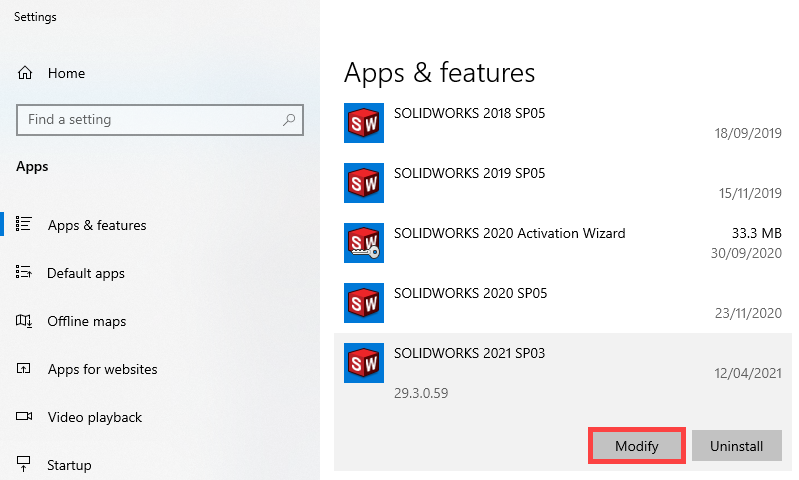Click the install date 23/11/2020
799x480 pixels.
coord(748,313)
